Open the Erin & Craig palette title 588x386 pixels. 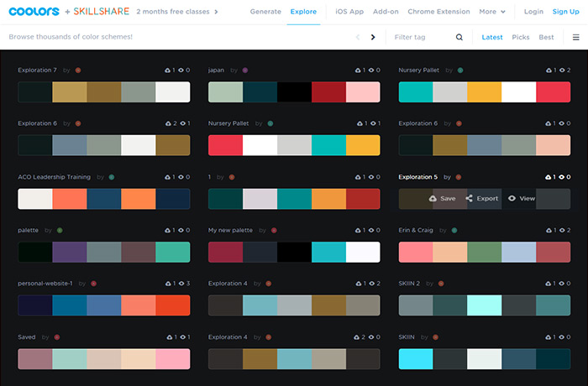[416, 230]
